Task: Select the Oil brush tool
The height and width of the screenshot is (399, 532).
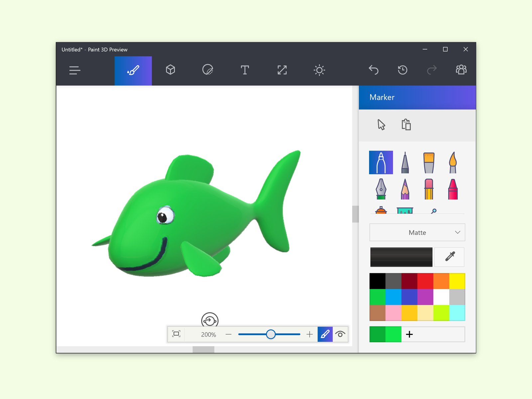Action: coord(429,163)
